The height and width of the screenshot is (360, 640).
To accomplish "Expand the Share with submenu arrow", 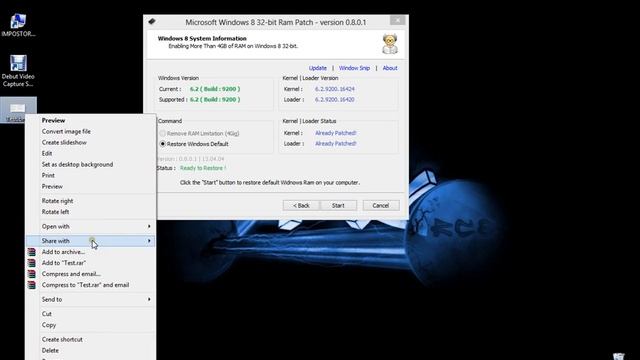I will pyautogui.click(x=149, y=241).
